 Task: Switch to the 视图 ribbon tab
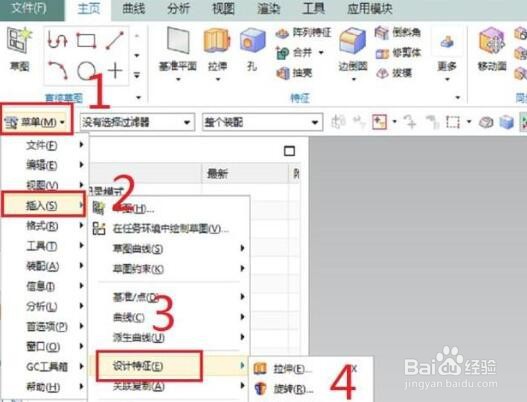224,9
